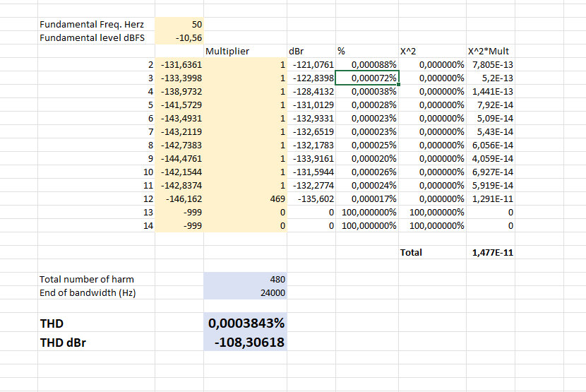Select the % column header
Image resolution: width=586 pixels, height=392 pixels.
pyautogui.click(x=367, y=52)
